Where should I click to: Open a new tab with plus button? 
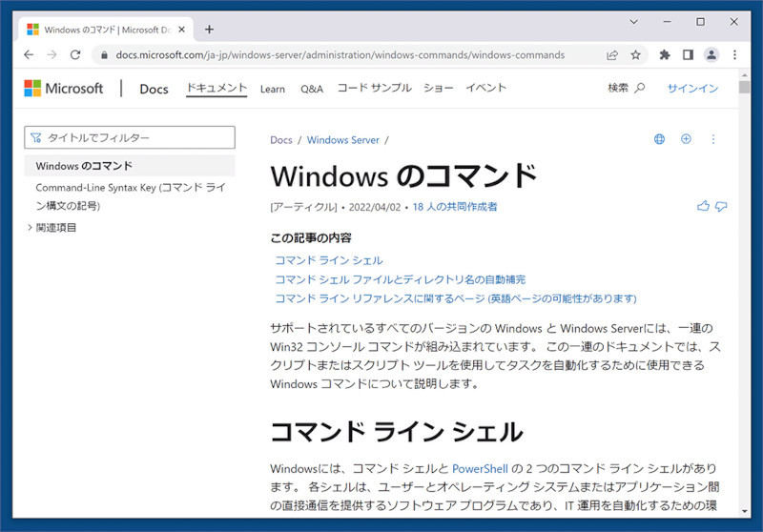click(209, 30)
